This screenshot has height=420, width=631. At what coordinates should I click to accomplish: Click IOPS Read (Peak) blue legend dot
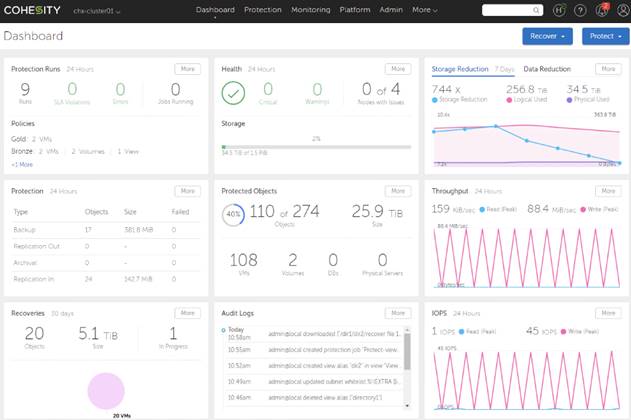tap(462, 331)
